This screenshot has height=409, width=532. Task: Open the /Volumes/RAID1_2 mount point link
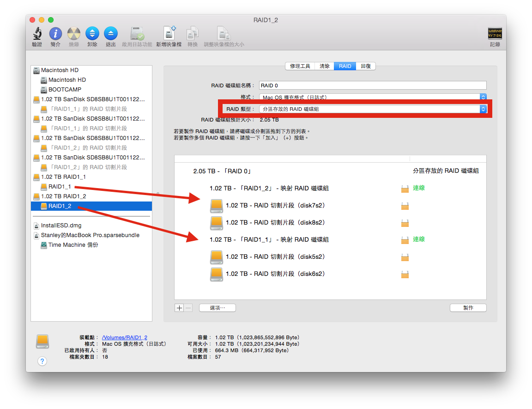tap(125, 338)
